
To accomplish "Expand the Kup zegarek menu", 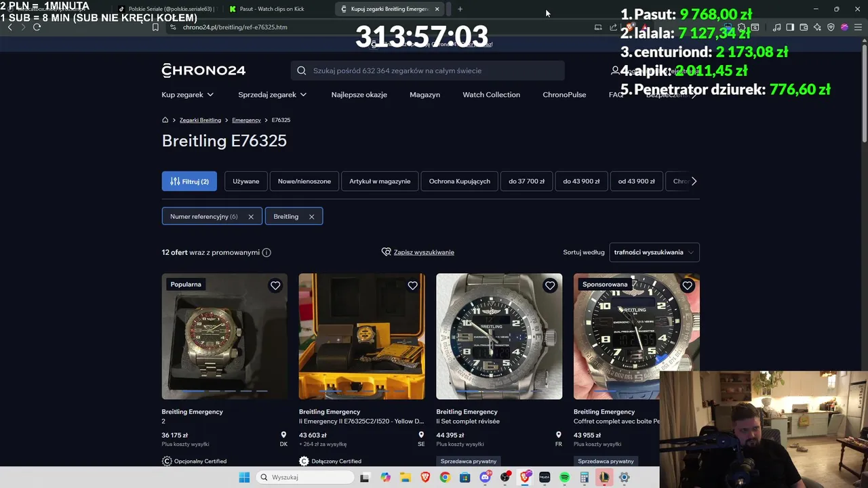I will click(188, 94).
